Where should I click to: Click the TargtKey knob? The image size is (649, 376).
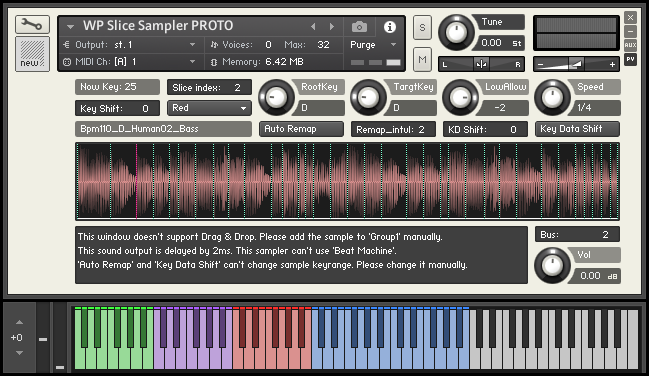click(368, 98)
